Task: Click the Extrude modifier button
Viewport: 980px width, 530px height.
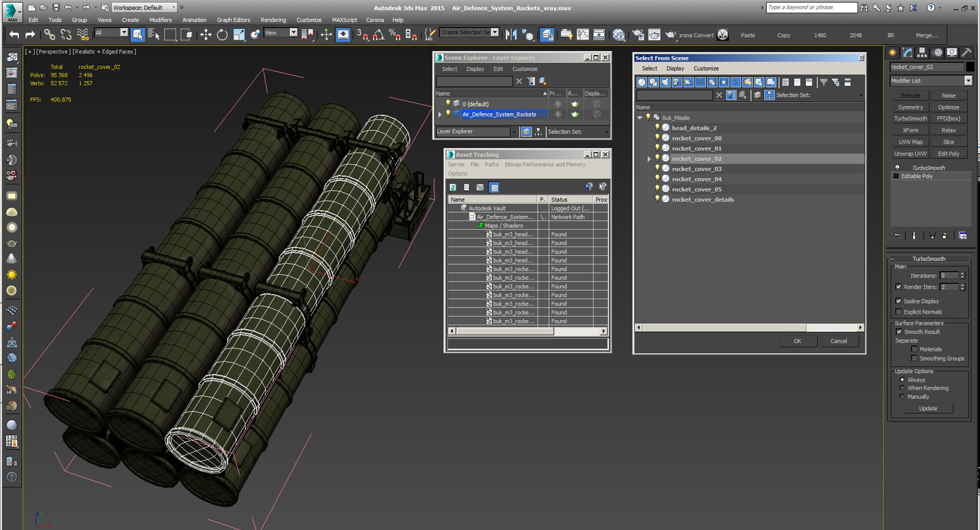Action: (x=910, y=95)
